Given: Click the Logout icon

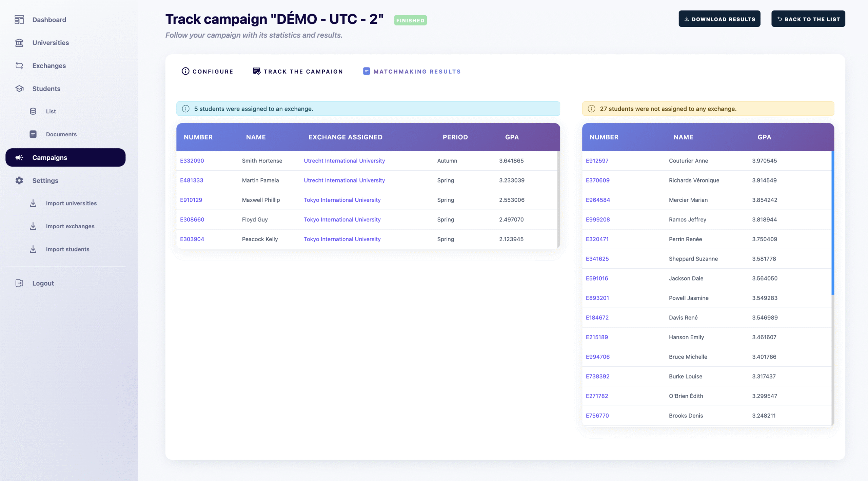Looking at the screenshot, I should click(x=19, y=283).
